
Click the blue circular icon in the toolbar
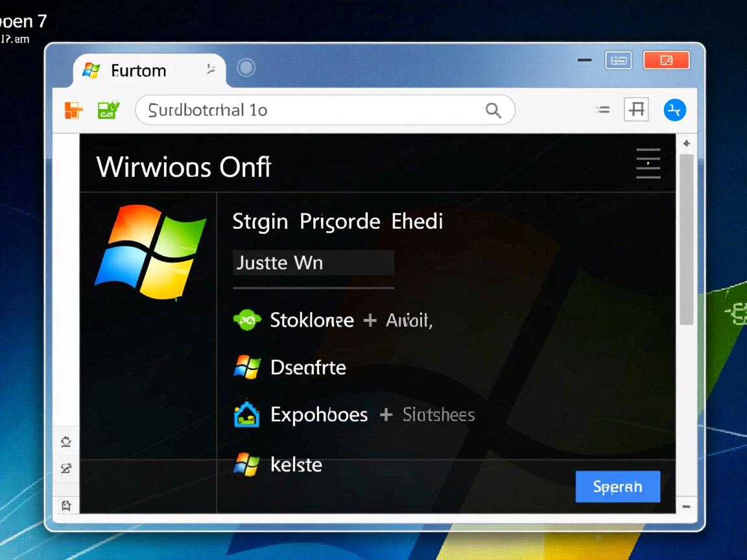[674, 110]
